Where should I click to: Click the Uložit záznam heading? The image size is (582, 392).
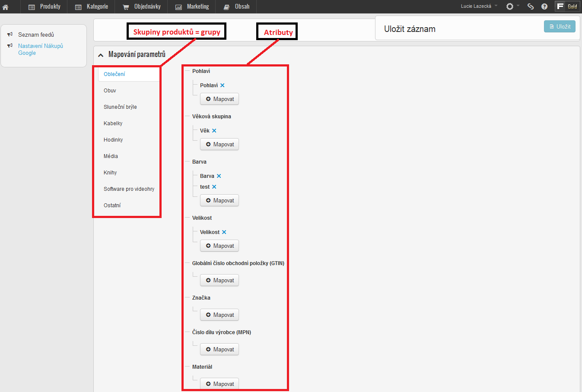(x=410, y=29)
